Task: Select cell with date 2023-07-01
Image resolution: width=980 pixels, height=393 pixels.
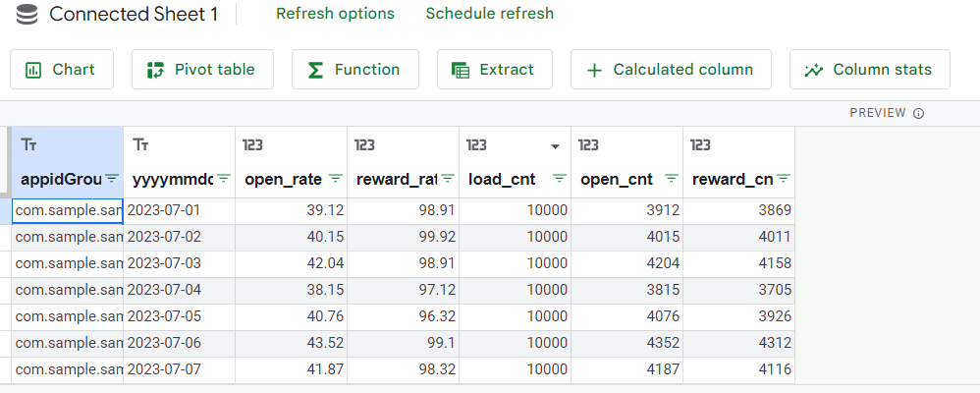Action: [180, 211]
